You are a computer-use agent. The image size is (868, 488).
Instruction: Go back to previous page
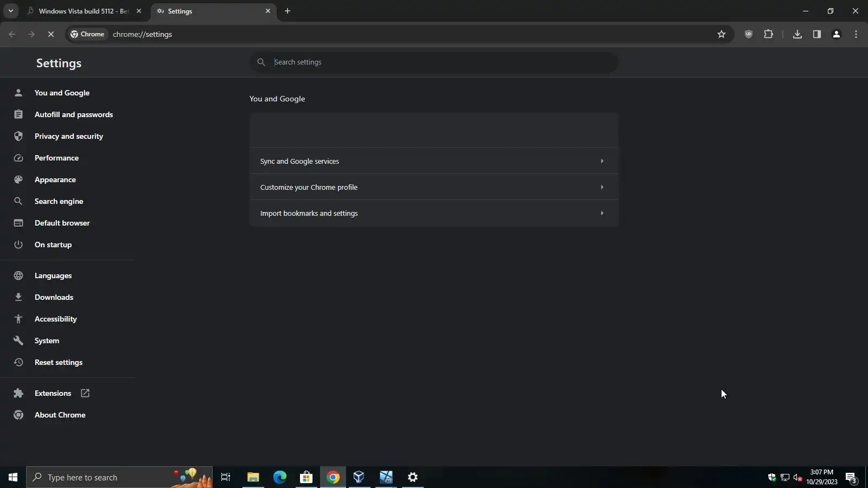(x=12, y=34)
